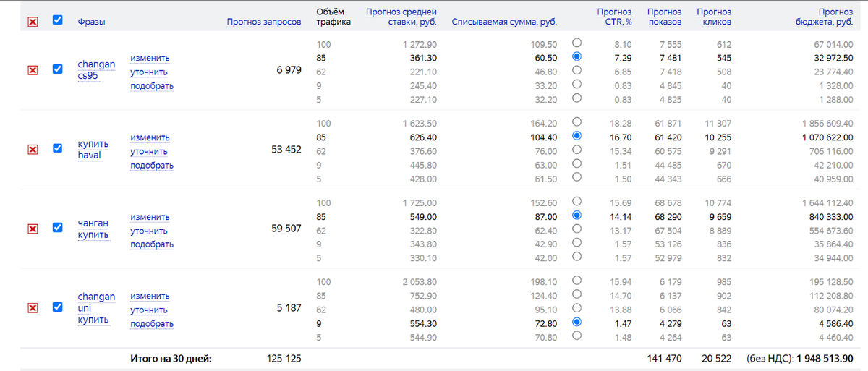868x371 pixels.
Task: Click уточнить for changan uni купить
Action: [x=149, y=310]
